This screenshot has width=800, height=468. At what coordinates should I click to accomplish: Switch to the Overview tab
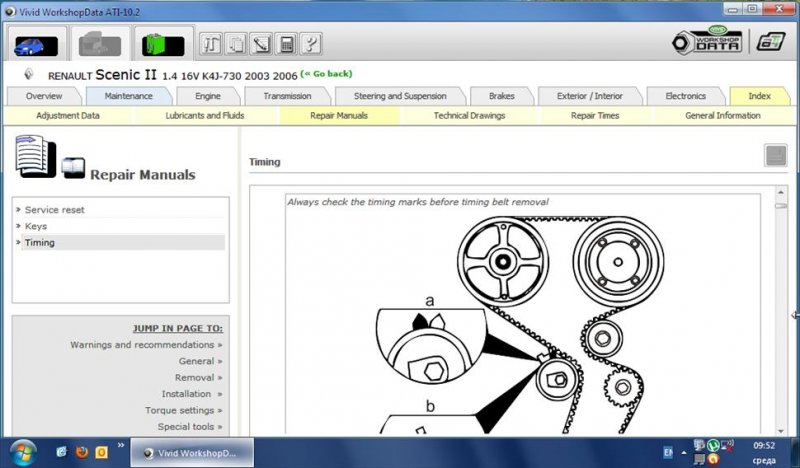[44, 96]
